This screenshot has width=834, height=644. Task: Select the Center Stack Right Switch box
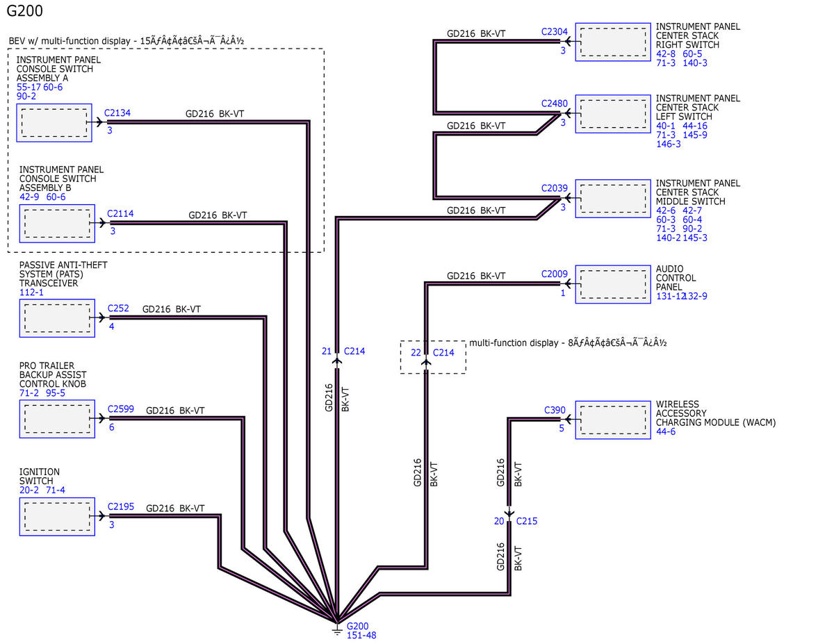point(612,42)
